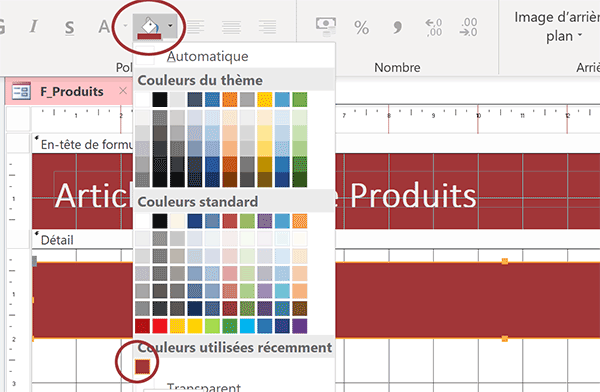This screenshot has width=600, height=392.
Task: Close the F_Produits tab
Action: coord(123,91)
